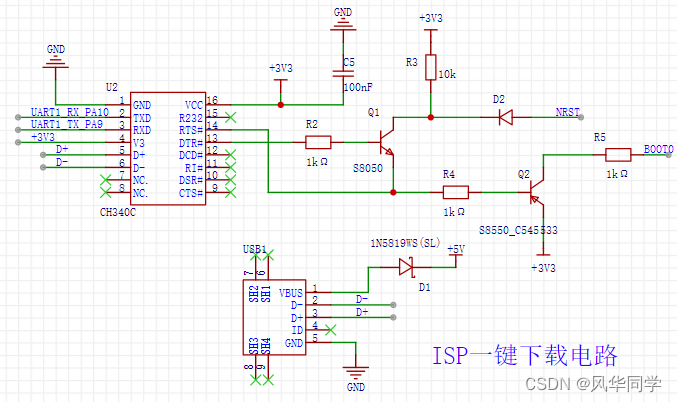
Task: Click the D+ net label on USB1 pin 3
Action: [x=362, y=312]
